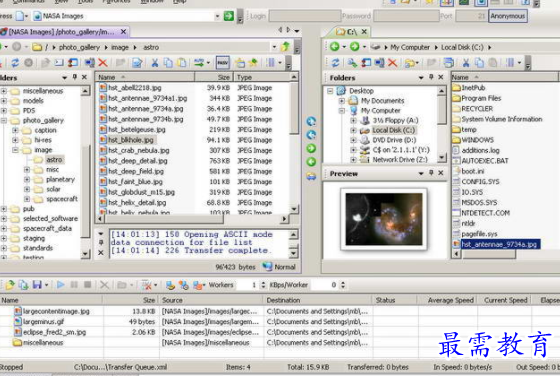Click the scissors cut icon in the remote toolbar
Screen dimensions: 560x376
click(x=155, y=63)
